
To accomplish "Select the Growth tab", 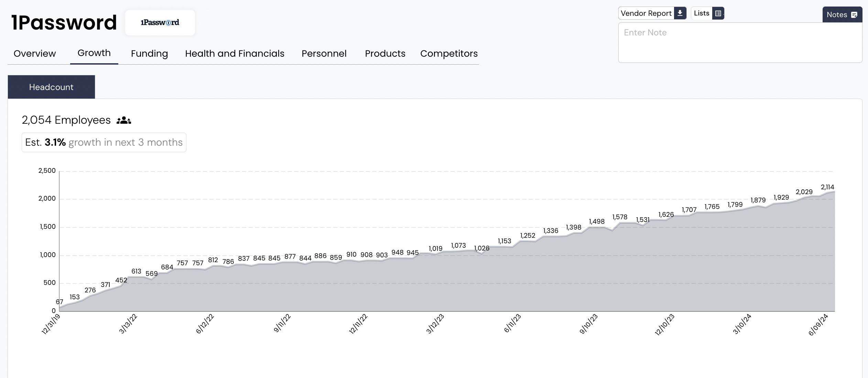I will (x=94, y=53).
